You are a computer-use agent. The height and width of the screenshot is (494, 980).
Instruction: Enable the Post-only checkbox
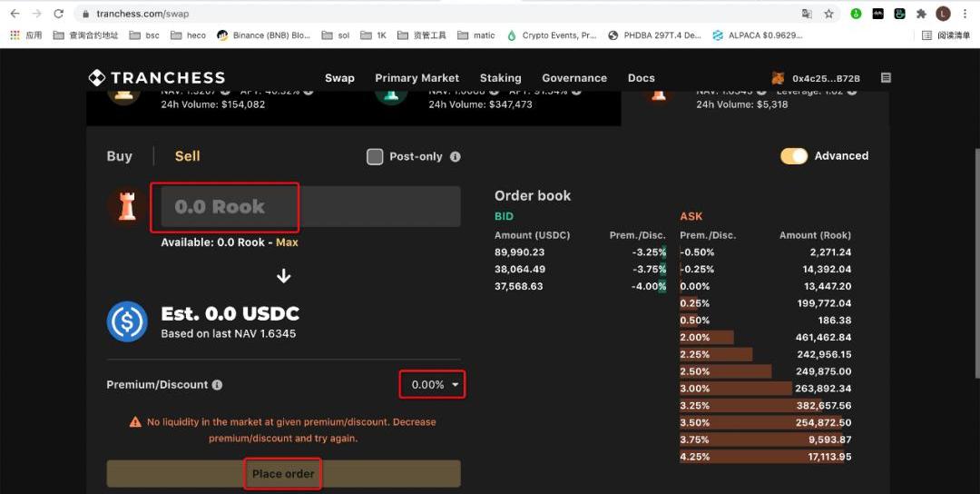coord(375,156)
